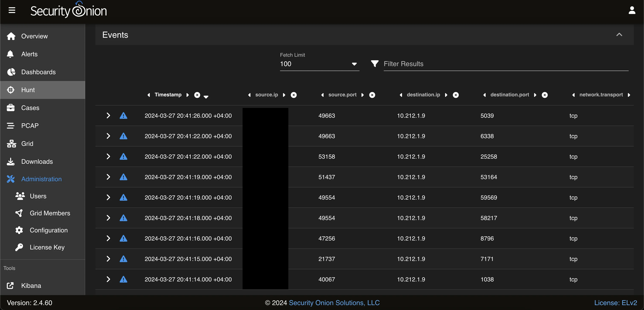Collapse the Administration menu group

[43, 179]
